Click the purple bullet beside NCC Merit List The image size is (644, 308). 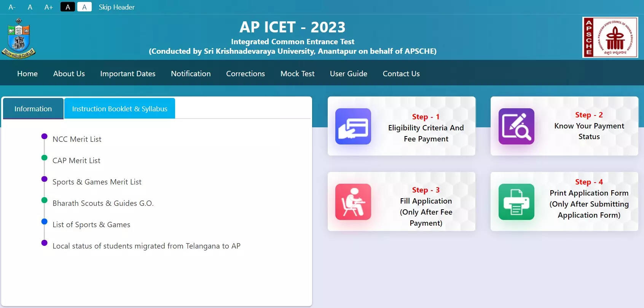(x=45, y=136)
